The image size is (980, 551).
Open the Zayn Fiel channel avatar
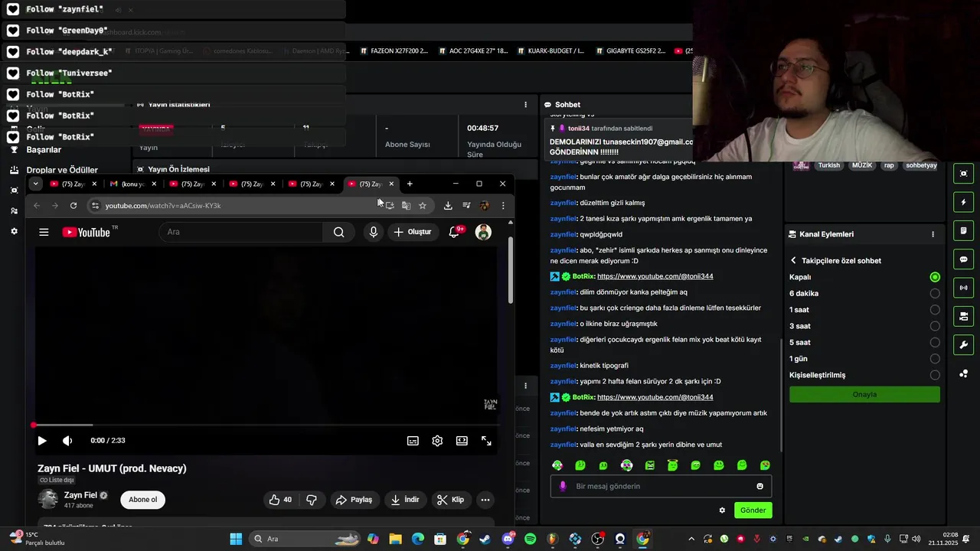[x=47, y=500]
